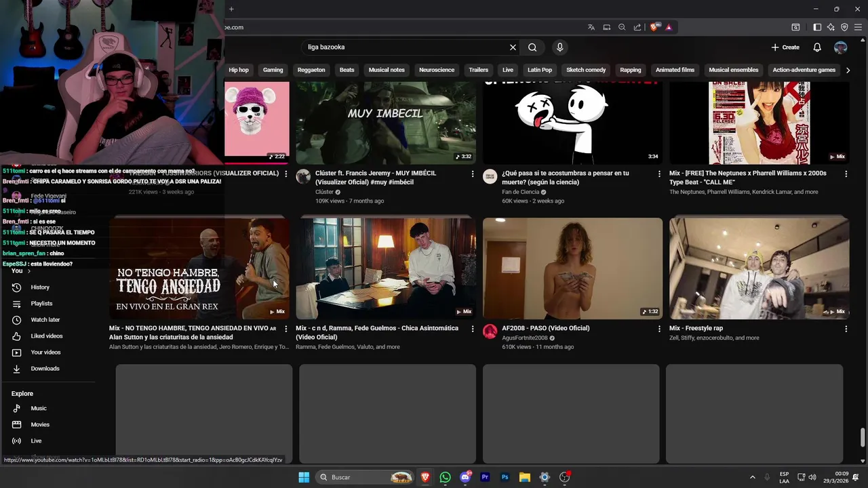This screenshot has height=488, width=868.
Task: Open the account avatar menu
Action: (840, 47)
